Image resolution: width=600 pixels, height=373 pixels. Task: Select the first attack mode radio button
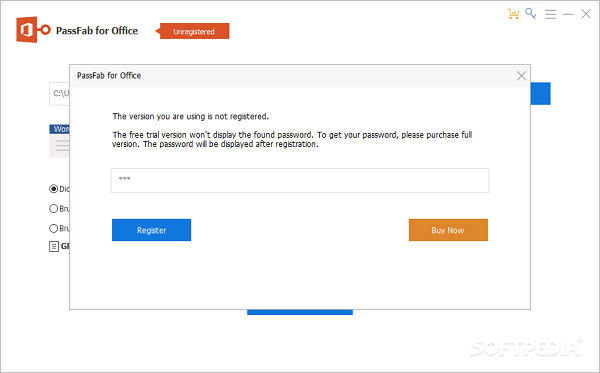54,189
